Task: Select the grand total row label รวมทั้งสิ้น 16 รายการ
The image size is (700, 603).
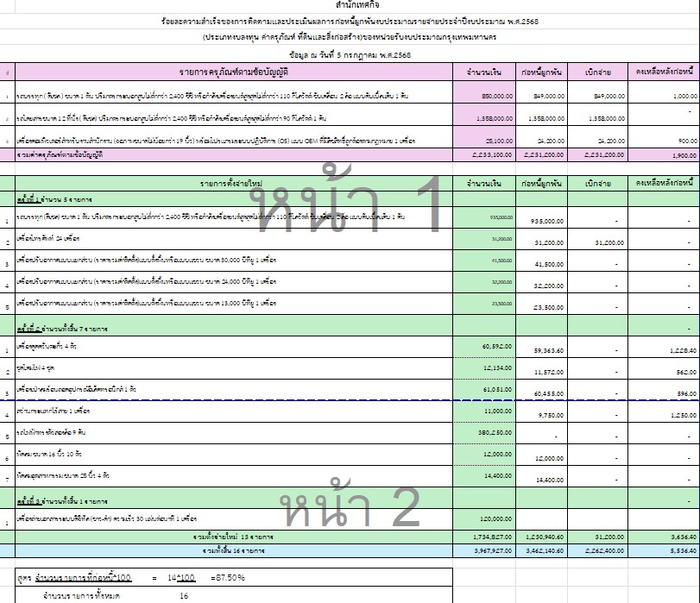Action: 234,550
